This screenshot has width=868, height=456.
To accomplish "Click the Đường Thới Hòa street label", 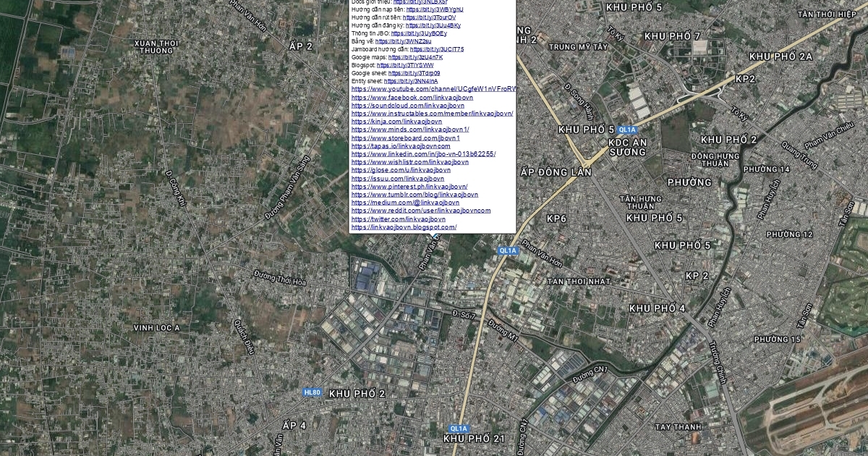I will (281, 278).
